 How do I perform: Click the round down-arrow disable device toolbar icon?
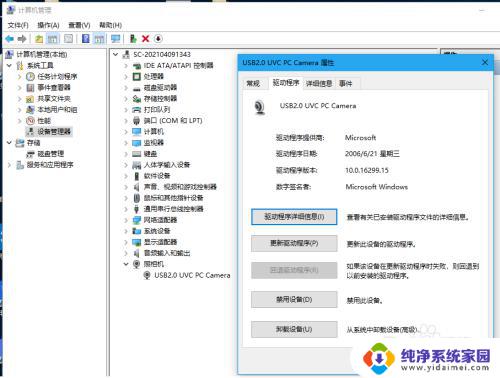point(158,39)
